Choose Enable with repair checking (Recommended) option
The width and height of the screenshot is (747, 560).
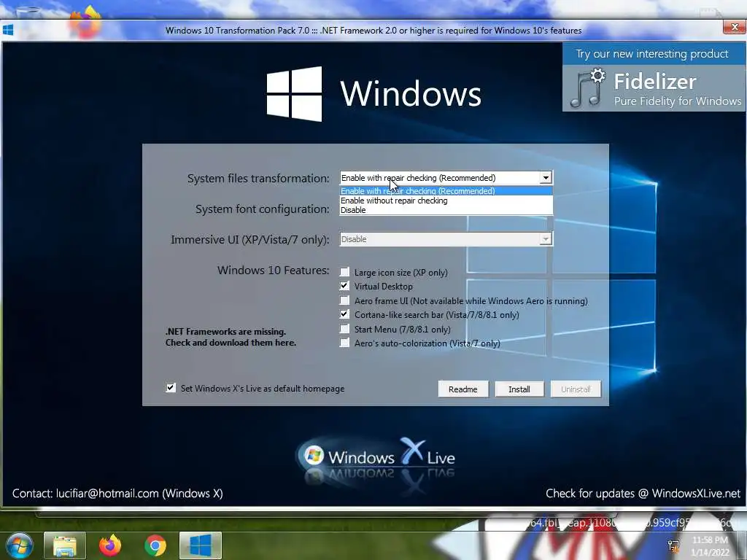pyautogui.click(x=446, y=191)
